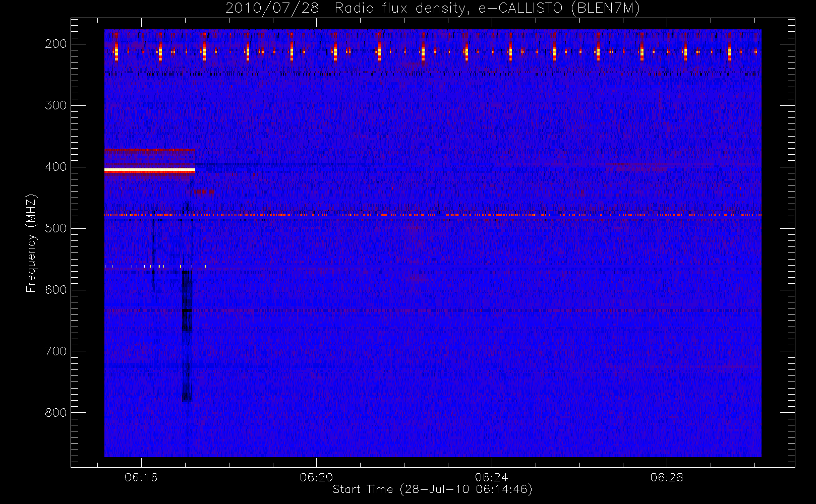Click the 400 frequency tick label
816x504 pixels.
point(56,167)
